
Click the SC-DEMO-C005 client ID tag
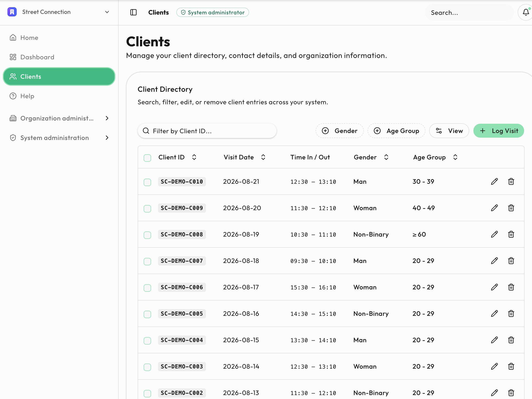click(182, 314)
